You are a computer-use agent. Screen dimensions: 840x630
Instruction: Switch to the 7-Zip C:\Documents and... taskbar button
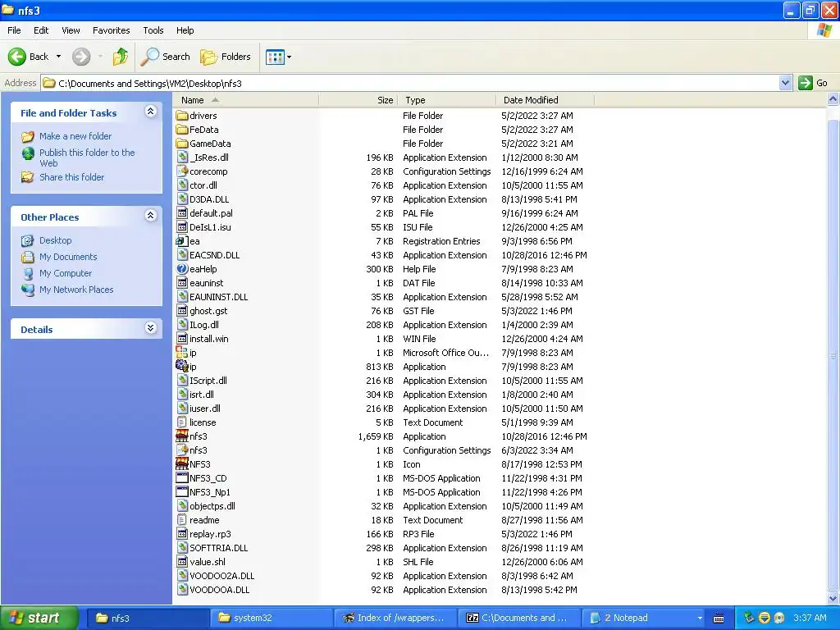[x=519, y=618]
